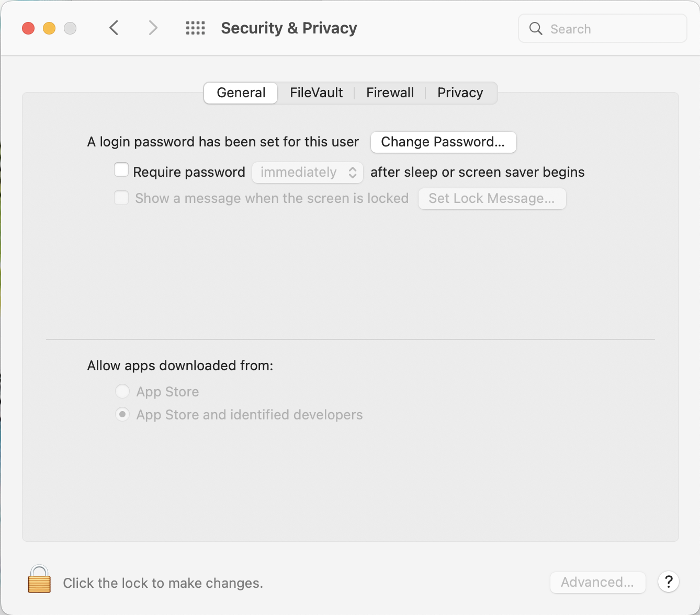The height and width of the screenshot is (615, 700).
Task: Close the window with the red button
Action: tap(28, 28)
